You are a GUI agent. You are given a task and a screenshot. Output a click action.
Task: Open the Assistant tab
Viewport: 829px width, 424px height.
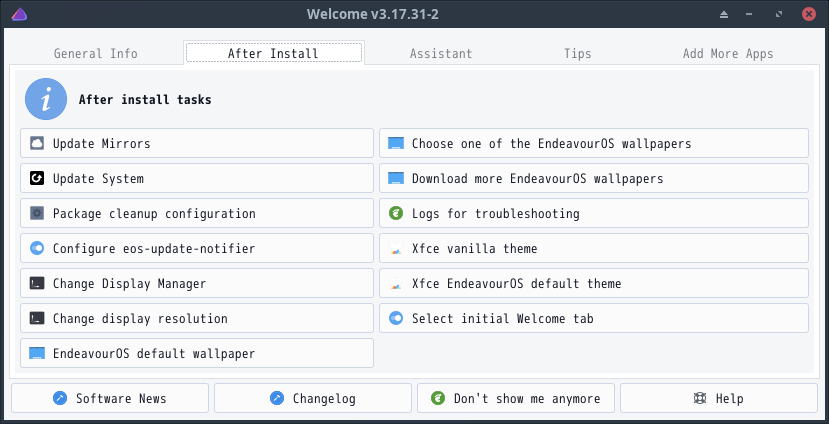click(441, 53)
